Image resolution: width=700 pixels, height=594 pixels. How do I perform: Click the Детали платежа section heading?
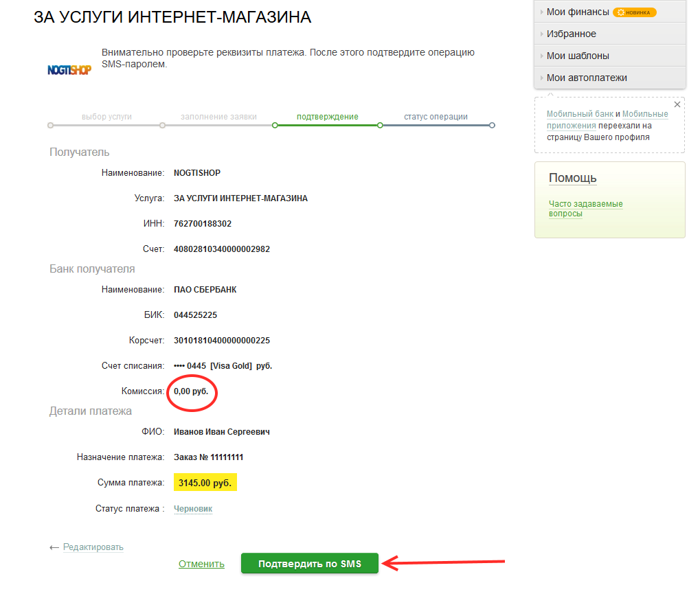pyautogui.click(x=90, y=411)
